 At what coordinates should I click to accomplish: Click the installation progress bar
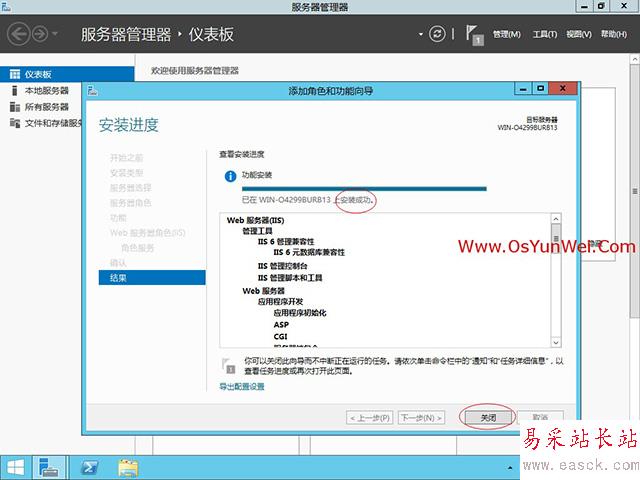pyautogui.click(x=364, y=189)
